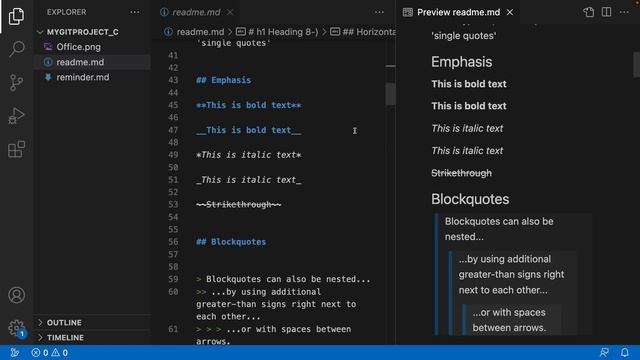Open the Run and Debug view
Viewport: 640px width, 360px height.
pos(16,116)
